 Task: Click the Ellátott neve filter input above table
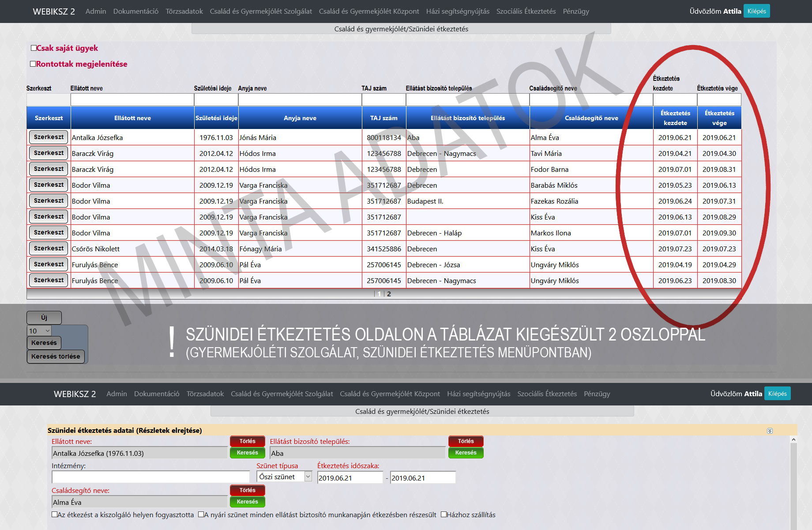(x=132, y=100)
